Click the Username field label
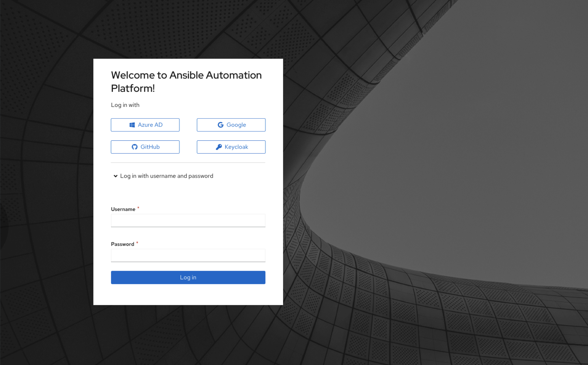Screen dimensions: 588x365 (123, 209)
